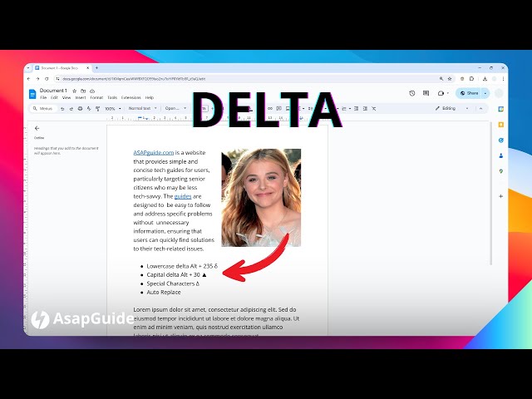Open the Edit menu
The image size is (532, 399).
coord(54,98)
